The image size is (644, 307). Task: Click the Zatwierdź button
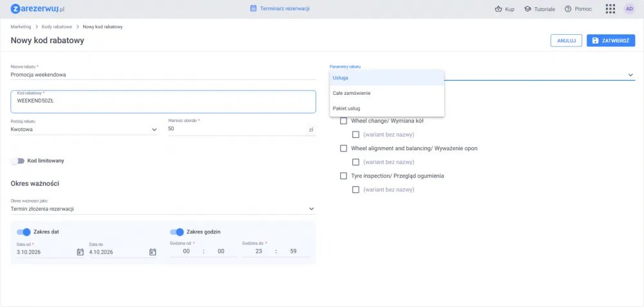click(611, 41)
